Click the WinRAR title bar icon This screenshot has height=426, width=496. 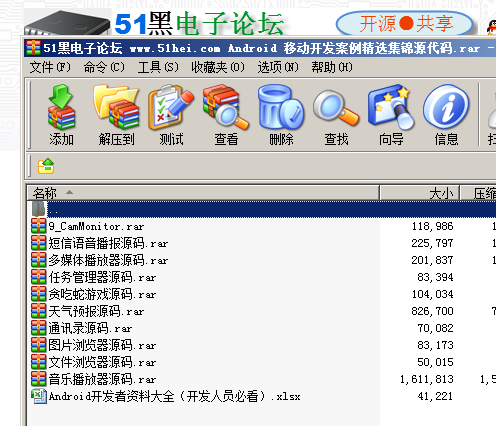(x=33, y=48)
